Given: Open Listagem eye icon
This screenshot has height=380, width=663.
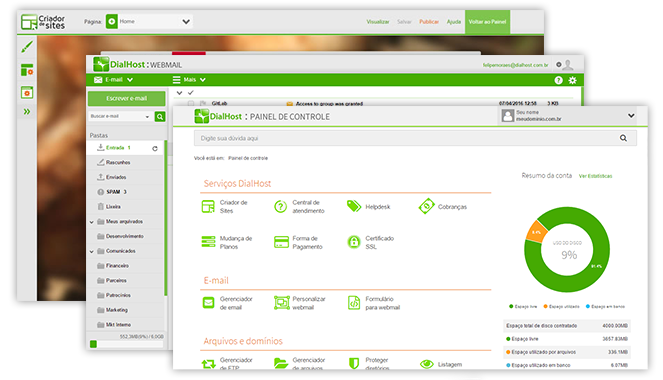Looking at the screenshot, I should [x=427, y=364].
